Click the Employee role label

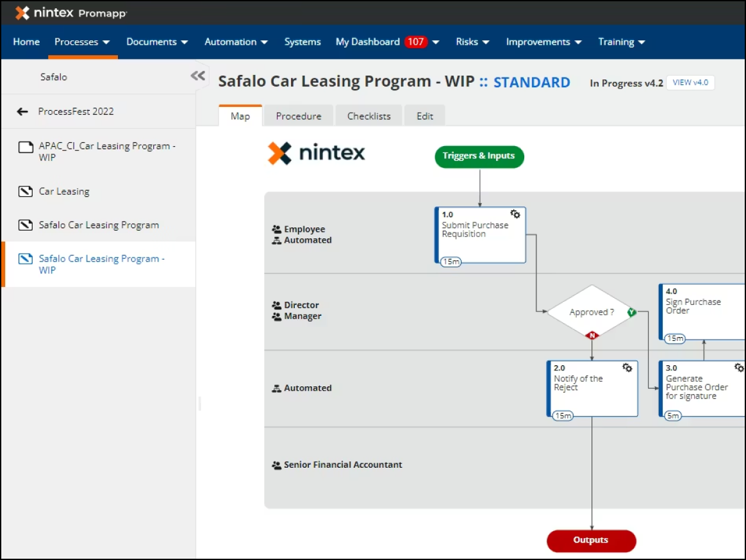[304, 229]
